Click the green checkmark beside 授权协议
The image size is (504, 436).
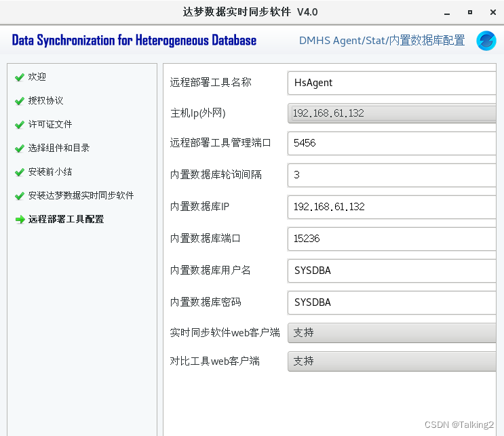[20, 101]
